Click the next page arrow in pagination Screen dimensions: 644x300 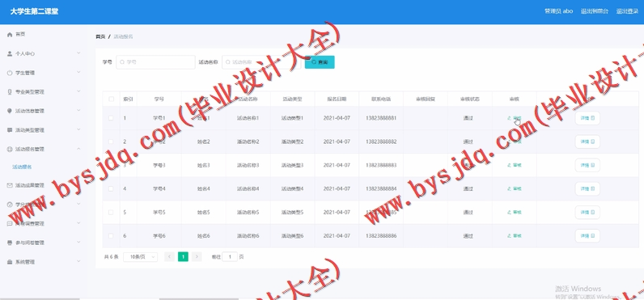pyautogui.click(x=197, y=257)
